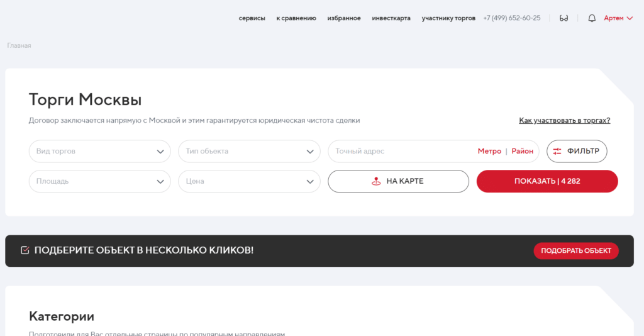644x336 pixels.
Task: Click the checkbox icon in dark banner
Action: pos(25,250)
